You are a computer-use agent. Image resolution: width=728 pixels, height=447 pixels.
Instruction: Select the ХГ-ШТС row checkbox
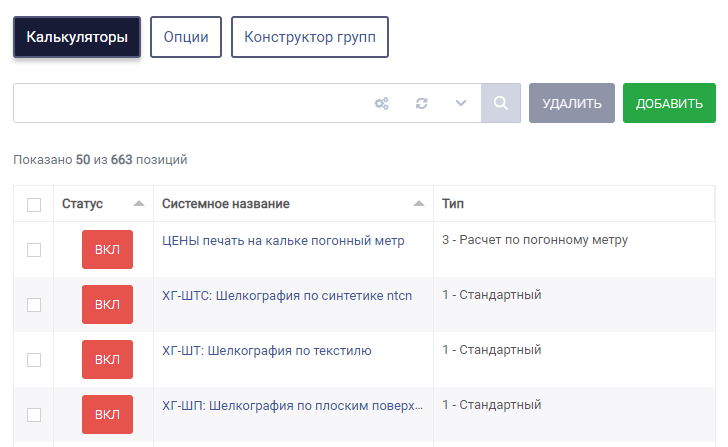coord(34,305)
